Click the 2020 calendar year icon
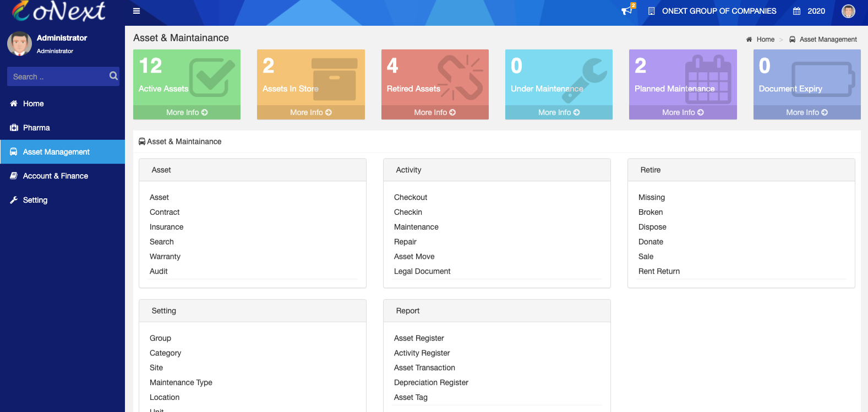Viewport: 868px width, 412px height. [796, 11]
